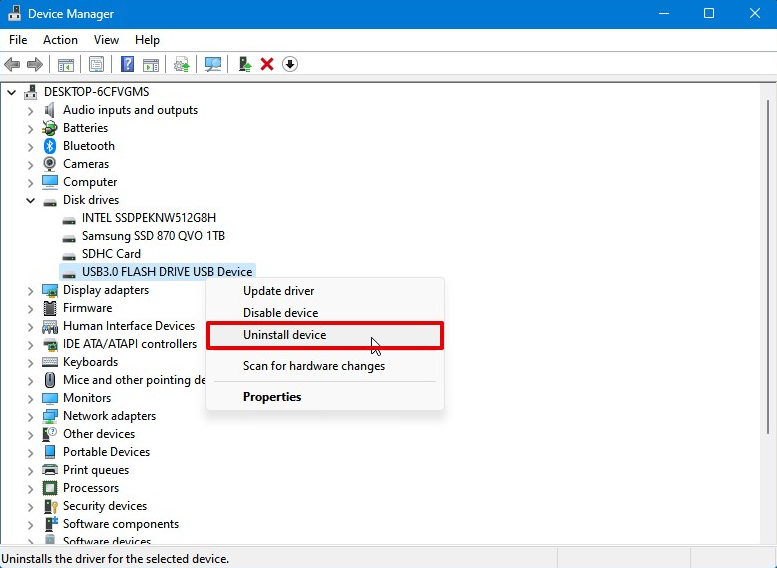The image size is (777, 568).
Task: Select the SDHC Card entry
Action: coord(111,254)
